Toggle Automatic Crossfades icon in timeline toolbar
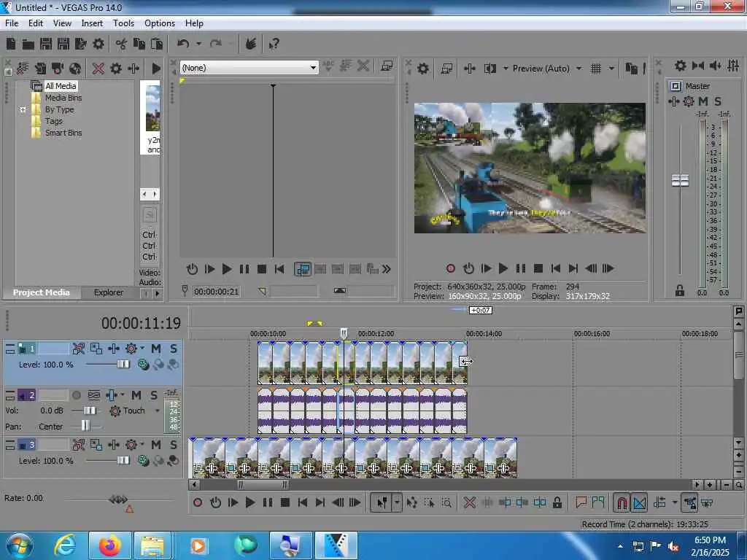747x560 pixels. (640, 502)
